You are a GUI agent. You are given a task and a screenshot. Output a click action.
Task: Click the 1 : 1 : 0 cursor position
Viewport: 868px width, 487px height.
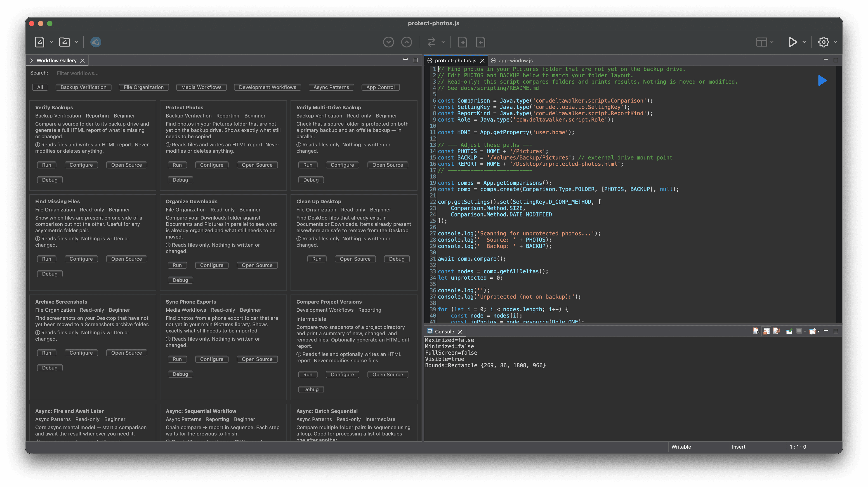(x=797, y=447)
